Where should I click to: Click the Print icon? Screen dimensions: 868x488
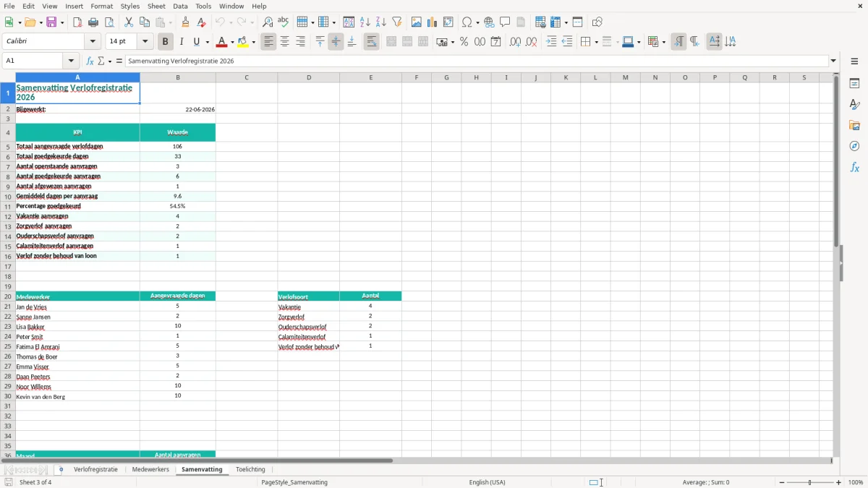click(93, 22)
